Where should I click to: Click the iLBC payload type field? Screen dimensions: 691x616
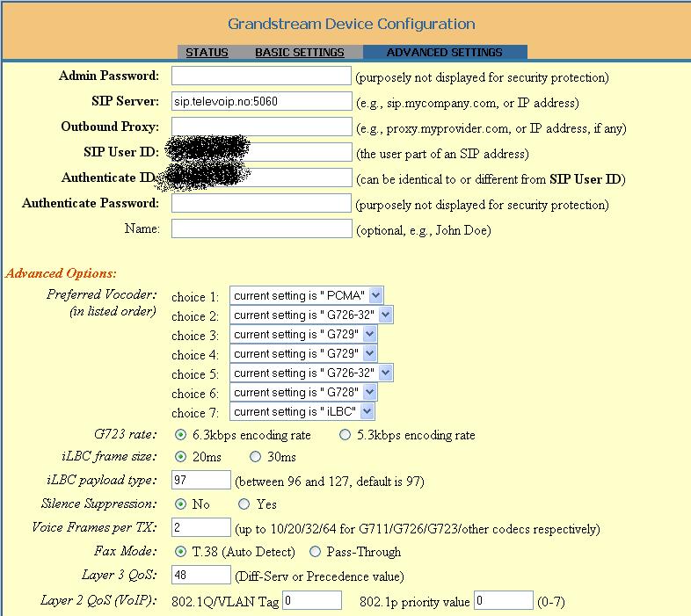201,480
